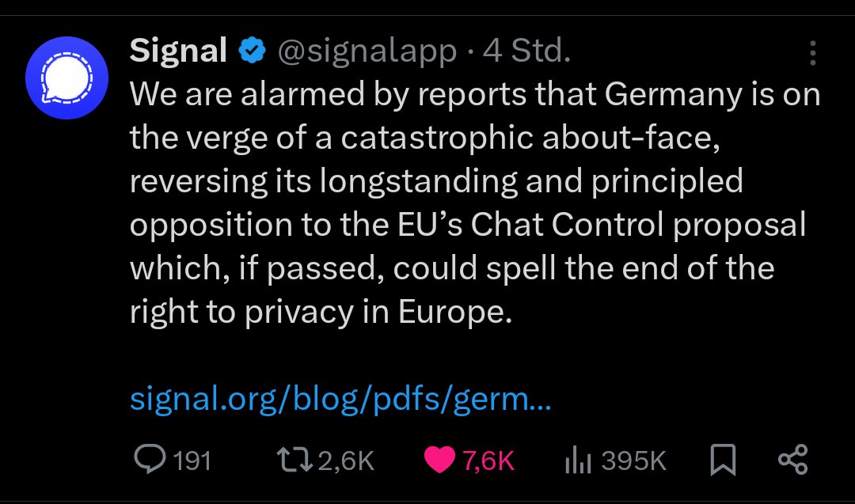Image resolution: width=855 pixels, height=504 pixels.
Task: Open the @signalapp handle
Action: (366, 52)
